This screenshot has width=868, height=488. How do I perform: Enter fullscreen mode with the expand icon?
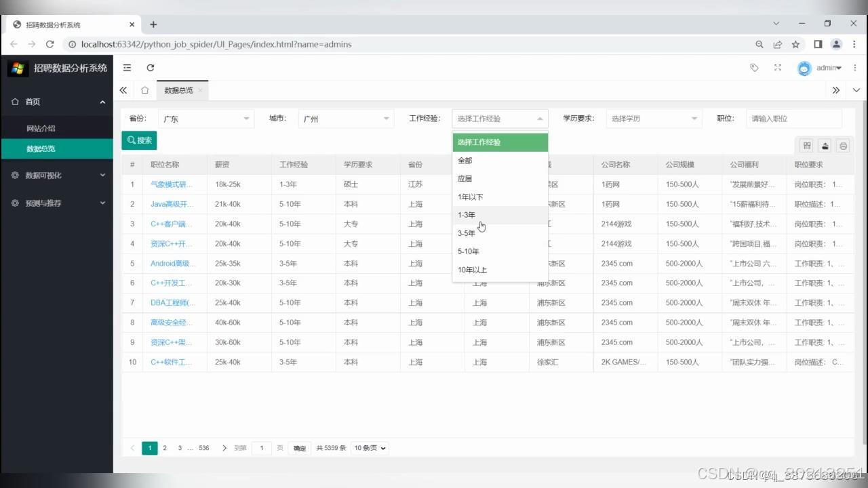coord(777,68)
